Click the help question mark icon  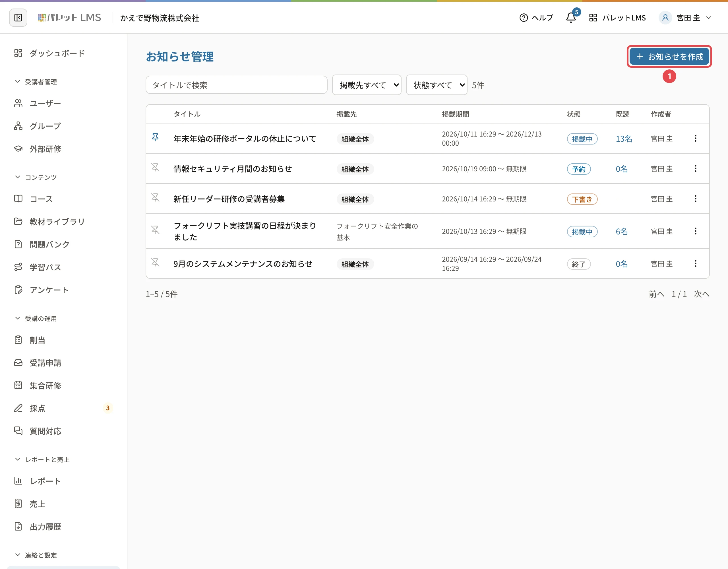[x=524, y=18]
